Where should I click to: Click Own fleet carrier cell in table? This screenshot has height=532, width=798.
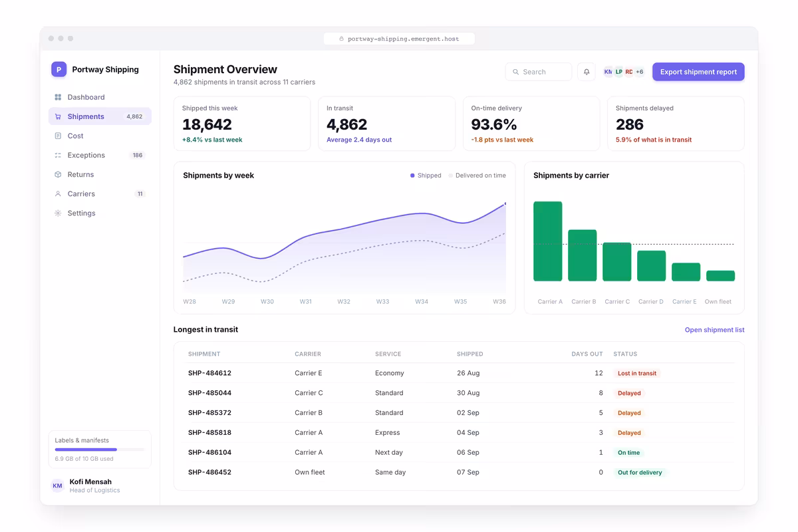click(x=310, y=472)
